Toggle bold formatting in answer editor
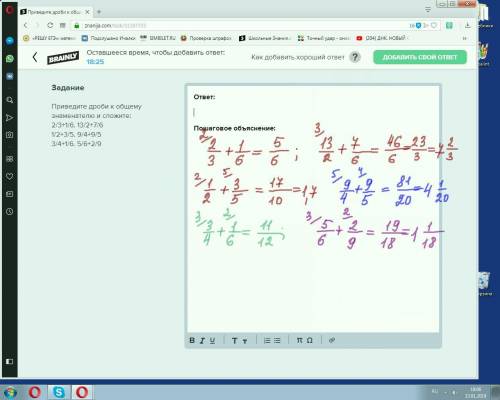 point(192,340)
